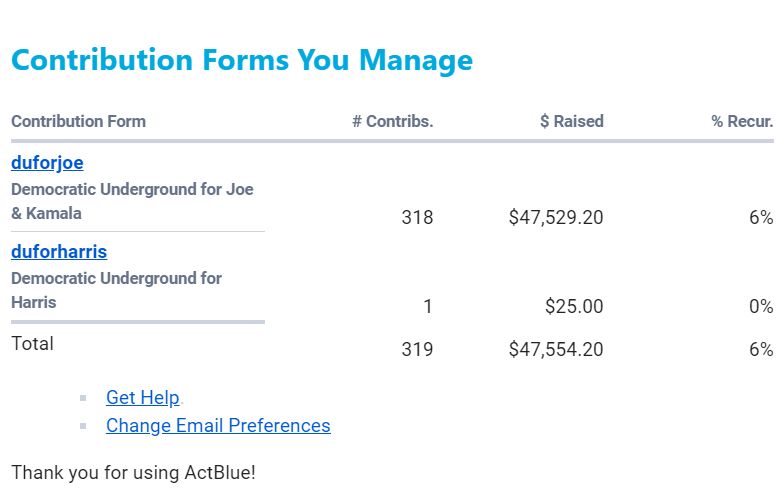Click the Total row label

pos(32,344)
